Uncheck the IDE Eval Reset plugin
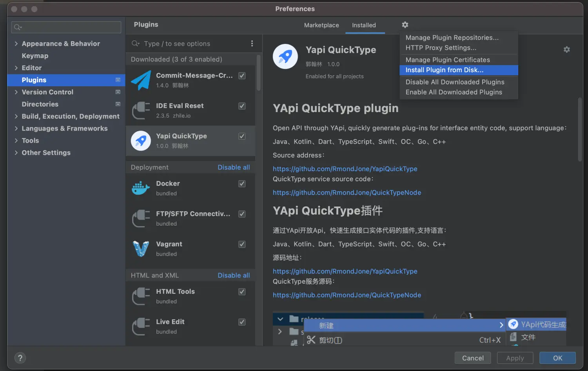Image resolution: width=588 pixels, height=371 pixels. (242, 106)
